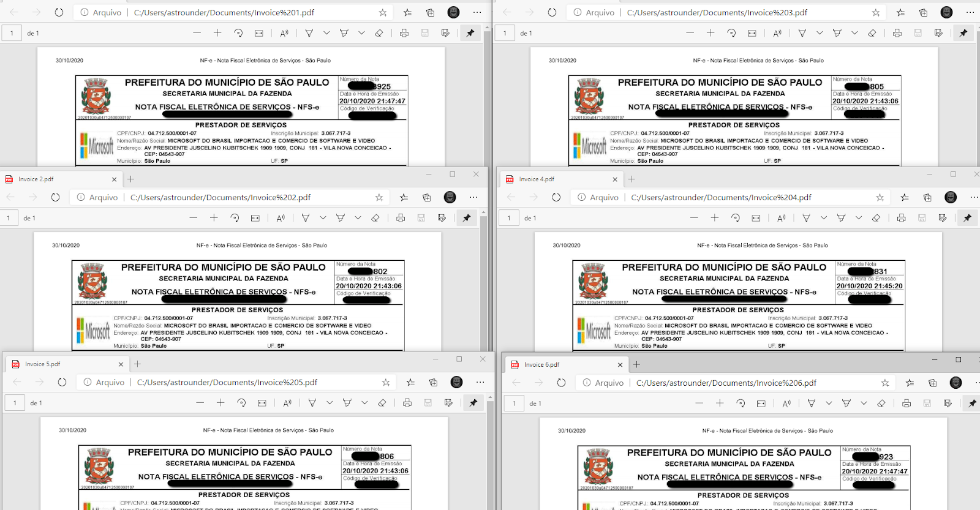Add Invoice 1.pdf to favorites with star
This screenshot has width=980, height=510.
383,12
